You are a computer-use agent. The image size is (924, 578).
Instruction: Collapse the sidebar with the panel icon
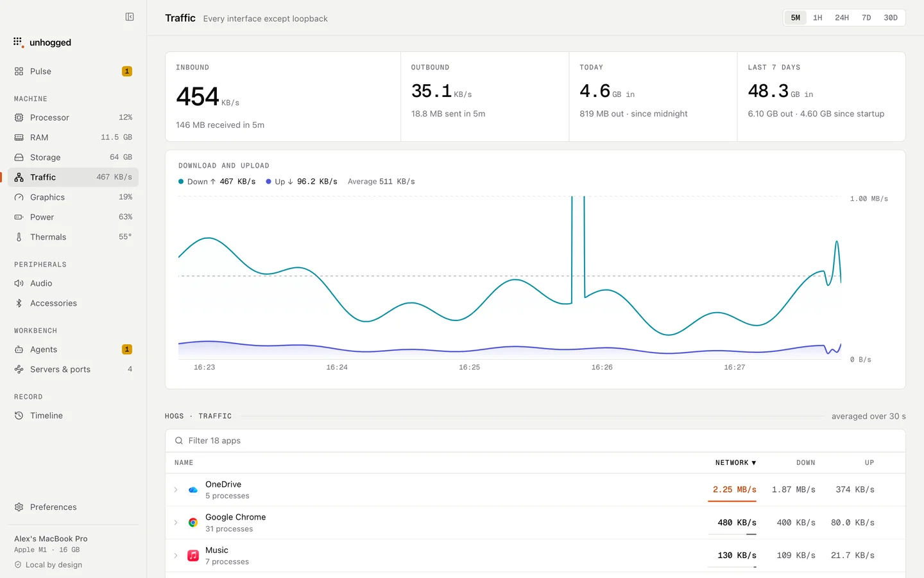click(130, 17)
